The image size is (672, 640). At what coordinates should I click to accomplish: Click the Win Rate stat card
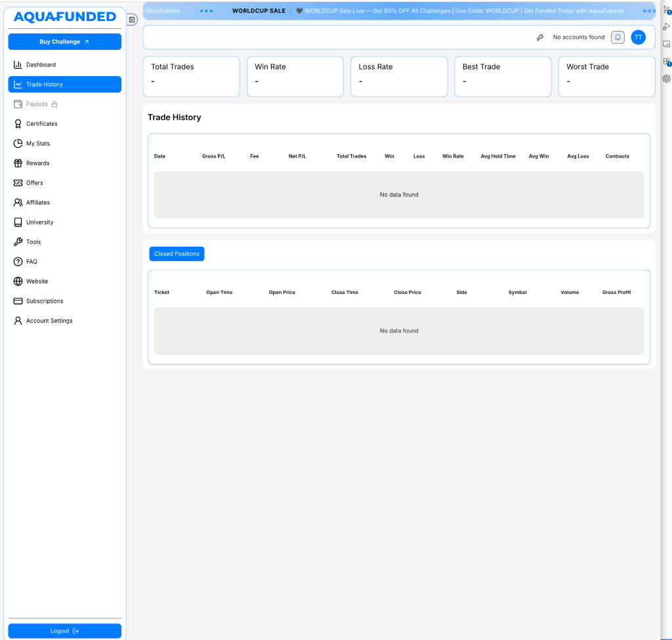click(295, 77)
